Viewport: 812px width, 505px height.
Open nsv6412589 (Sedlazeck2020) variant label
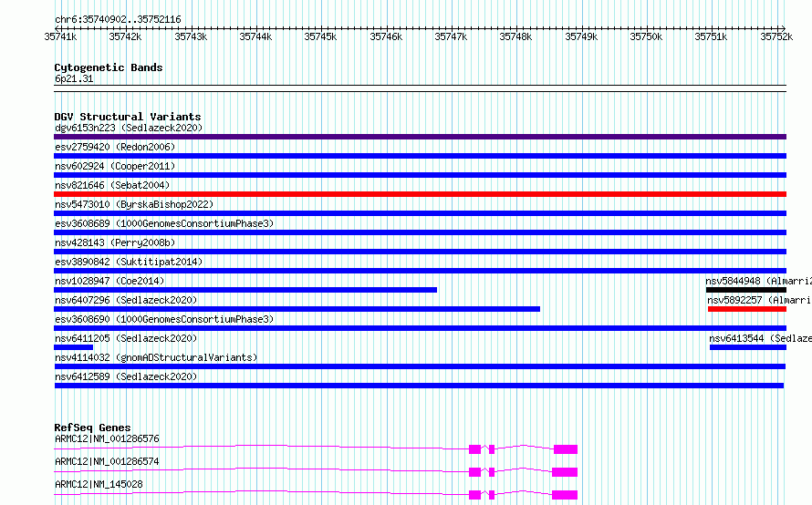click(126, 376)
